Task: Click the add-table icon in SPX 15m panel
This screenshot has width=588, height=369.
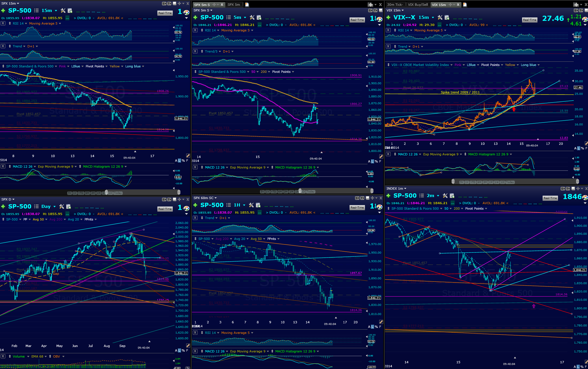Action: pos(70,11)
